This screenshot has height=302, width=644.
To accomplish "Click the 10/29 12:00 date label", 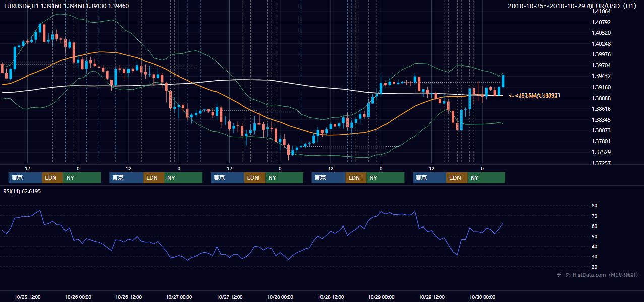I will click(x=431, y=297).
